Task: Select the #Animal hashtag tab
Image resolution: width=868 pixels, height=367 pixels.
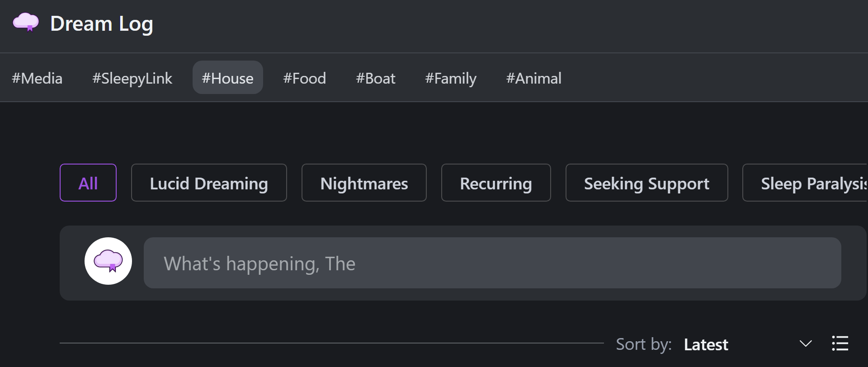Action: pos(533,78)
